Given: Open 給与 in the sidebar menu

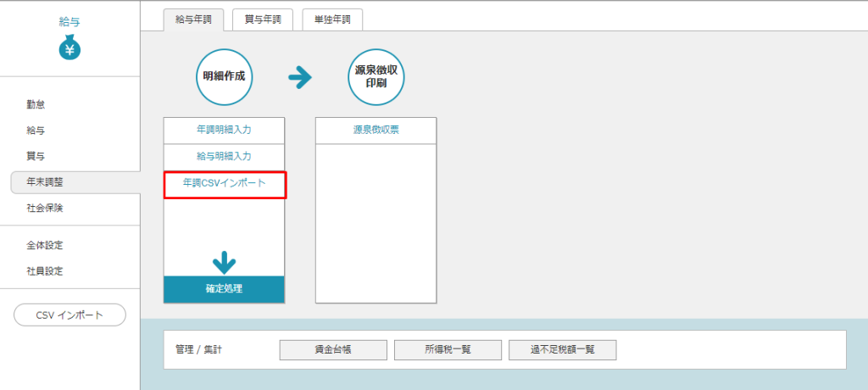Looking at the screenshot, I should point(36,131).
